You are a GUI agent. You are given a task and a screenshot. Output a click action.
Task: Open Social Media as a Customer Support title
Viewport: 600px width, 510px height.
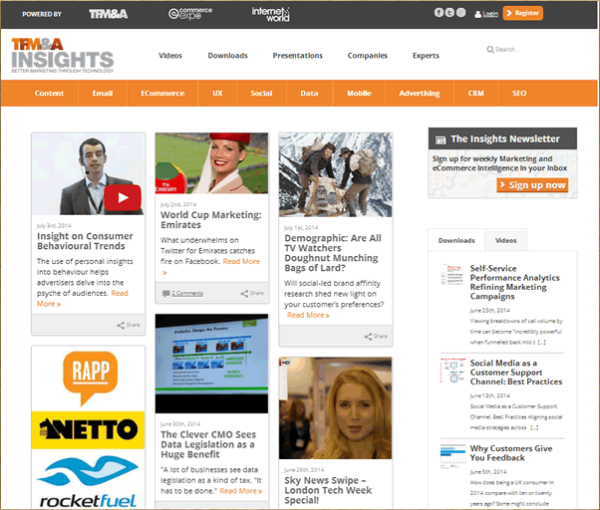(x=516, y=372)
